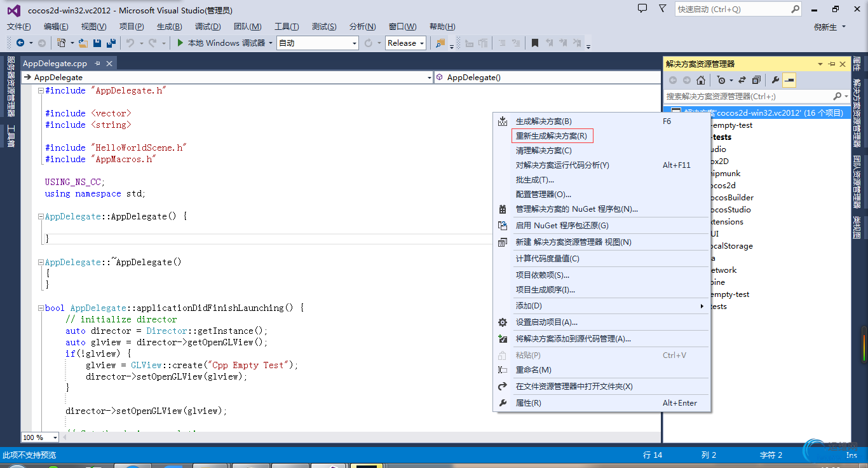
Task: Click the clear bookmarks icon
Action: (577, 43)
